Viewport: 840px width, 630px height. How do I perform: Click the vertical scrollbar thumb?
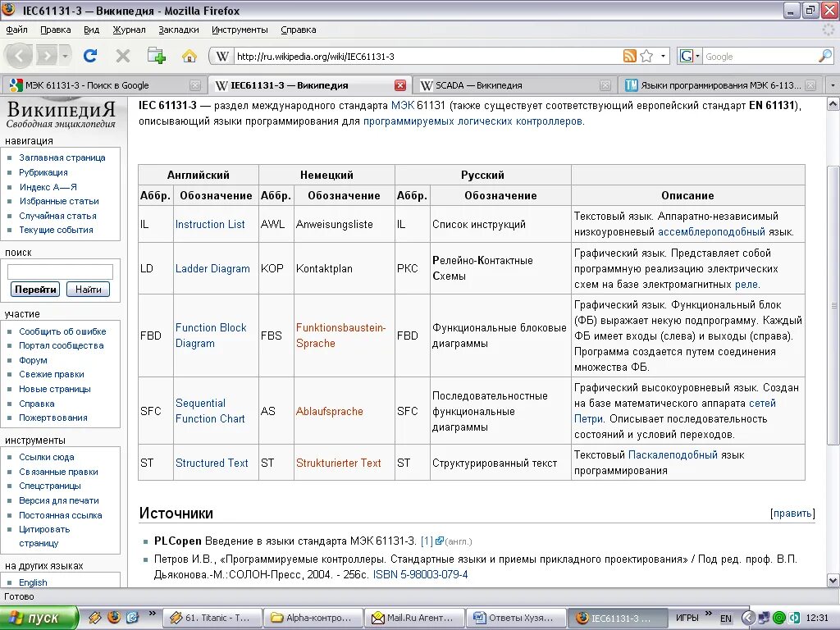point(833,305)
